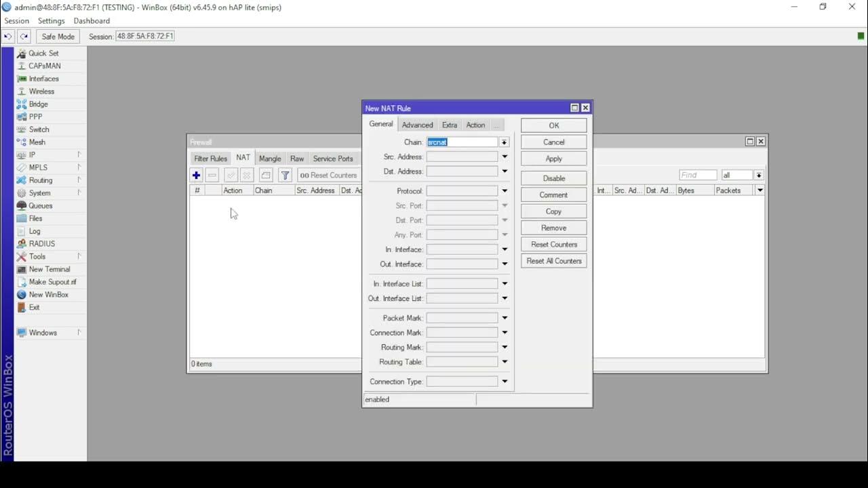
Task: Open the Settings menu
Action: coord(52,21)
